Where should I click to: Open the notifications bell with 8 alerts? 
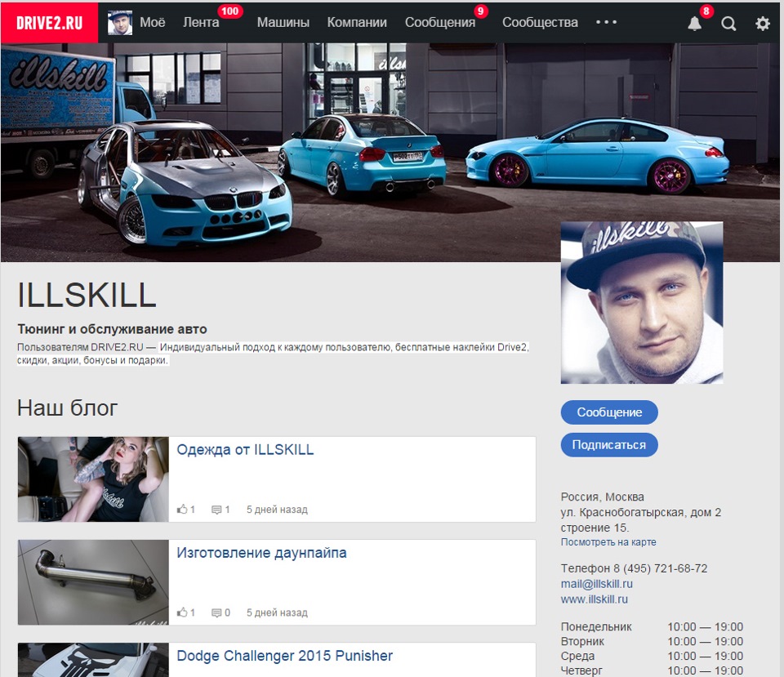(x=695, y=23)
